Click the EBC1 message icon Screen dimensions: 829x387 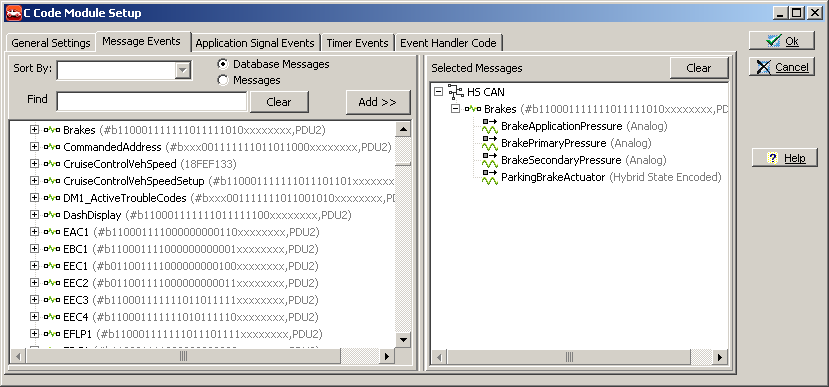[52, 249]
